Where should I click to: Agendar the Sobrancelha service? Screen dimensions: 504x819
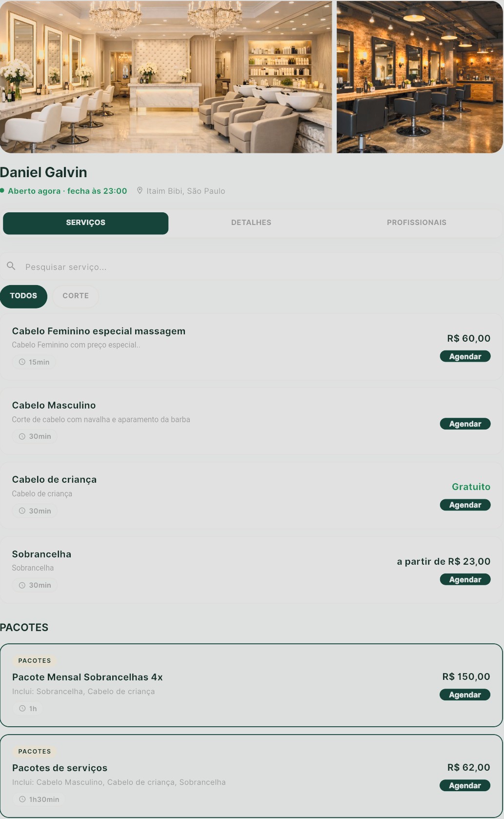click(465, 579)
